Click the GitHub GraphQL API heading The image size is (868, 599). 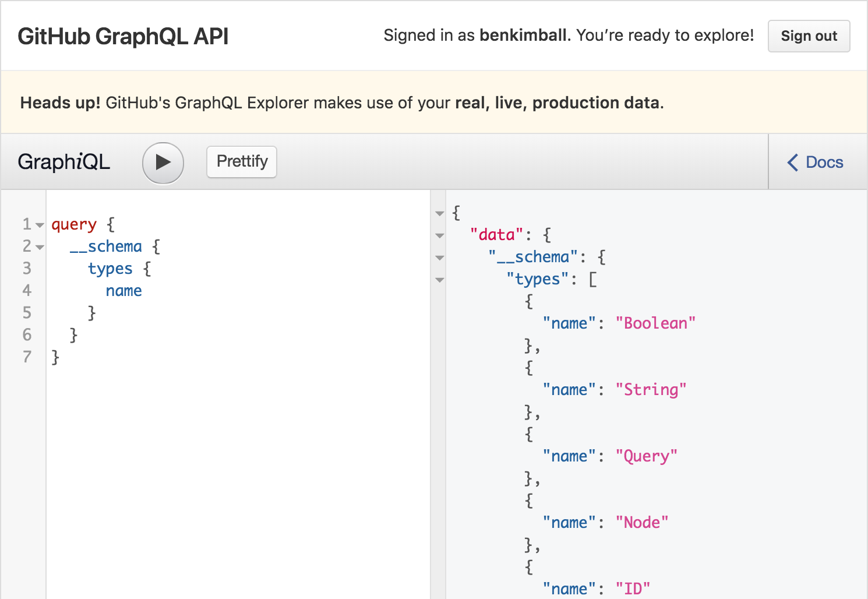123,36
